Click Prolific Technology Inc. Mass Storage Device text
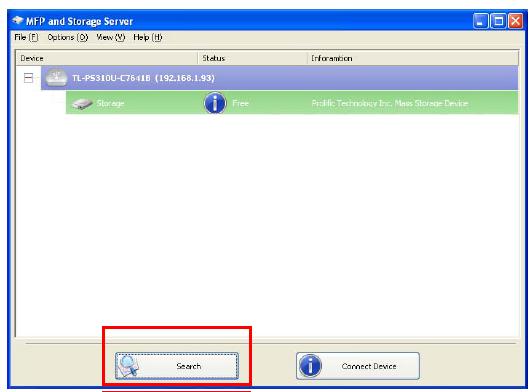This screenshot has width=529, height=392. click(x=390, y=103)
